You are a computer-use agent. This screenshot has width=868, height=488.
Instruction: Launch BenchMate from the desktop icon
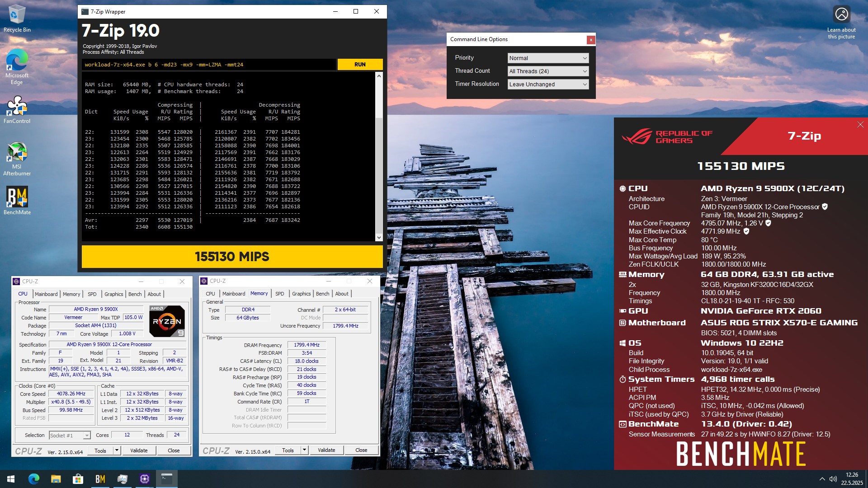pos(17,200)
